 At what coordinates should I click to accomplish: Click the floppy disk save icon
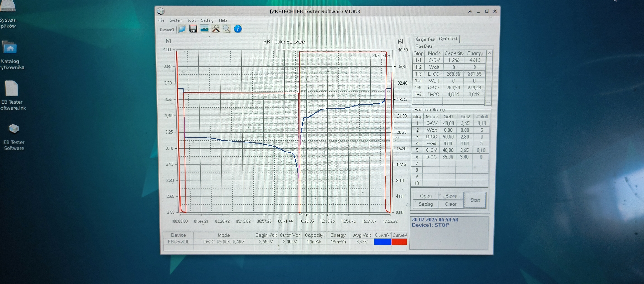point(193,29)
